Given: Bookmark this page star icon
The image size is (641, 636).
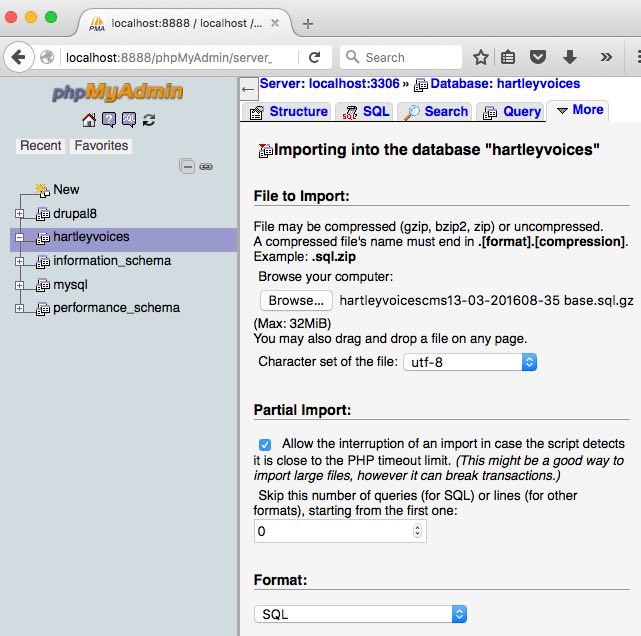Looking at the screenshot, I should [481, 57].
